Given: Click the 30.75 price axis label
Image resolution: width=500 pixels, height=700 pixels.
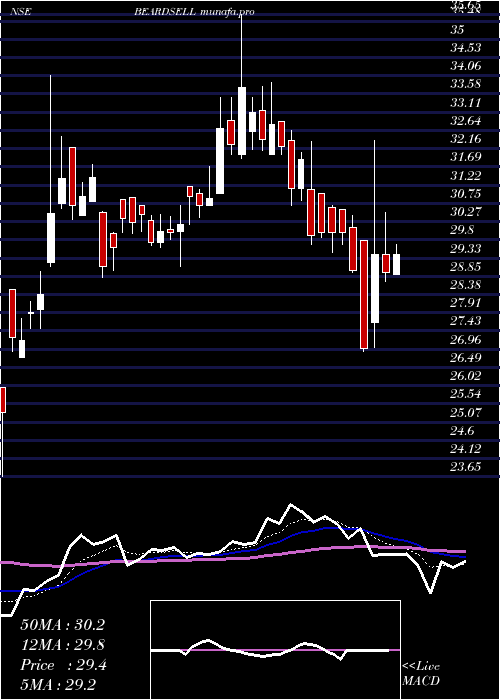Looking at the screenshot, I should point(465,193).
